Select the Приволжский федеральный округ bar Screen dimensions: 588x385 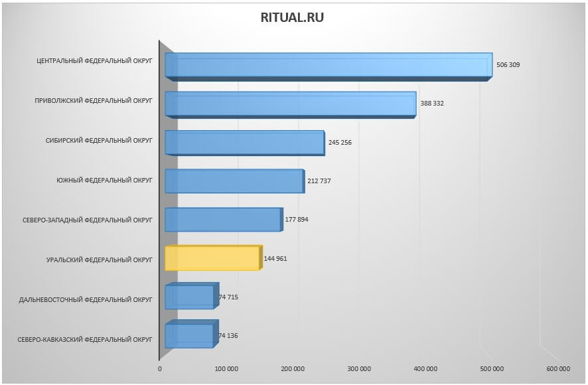[291, 105]
